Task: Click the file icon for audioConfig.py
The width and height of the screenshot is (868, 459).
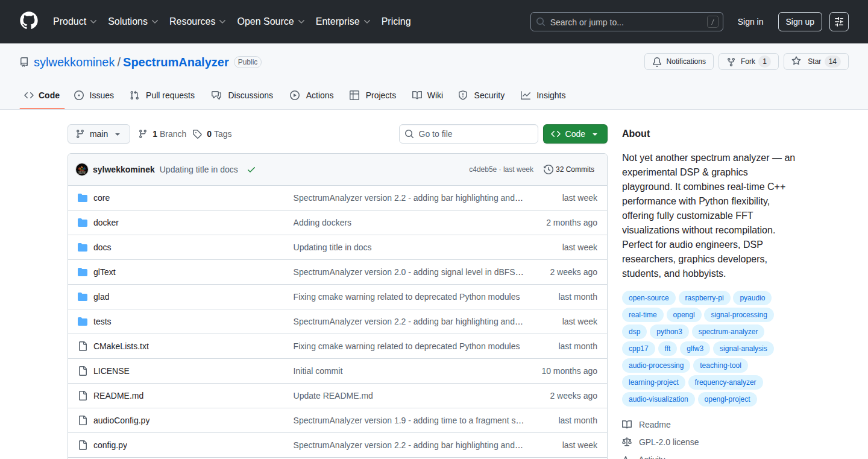Action: point(83,420)
